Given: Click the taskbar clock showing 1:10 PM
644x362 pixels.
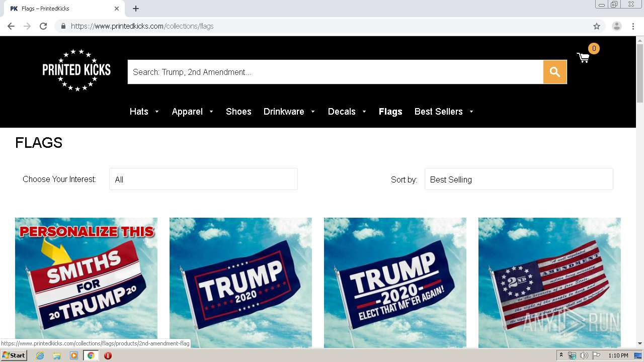Looking at the screenshot, I should tap(618, 355).
